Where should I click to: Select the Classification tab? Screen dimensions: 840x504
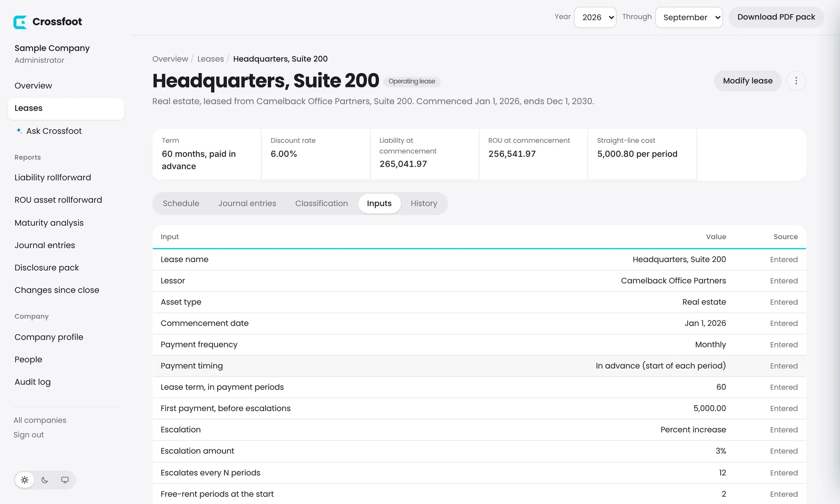point(322,203)
